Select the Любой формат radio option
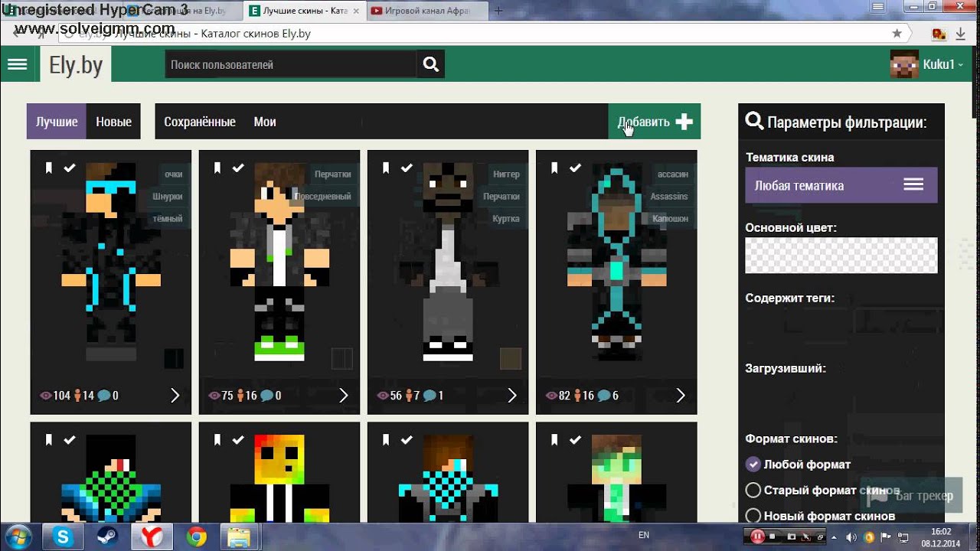 (x=753, y=464)
